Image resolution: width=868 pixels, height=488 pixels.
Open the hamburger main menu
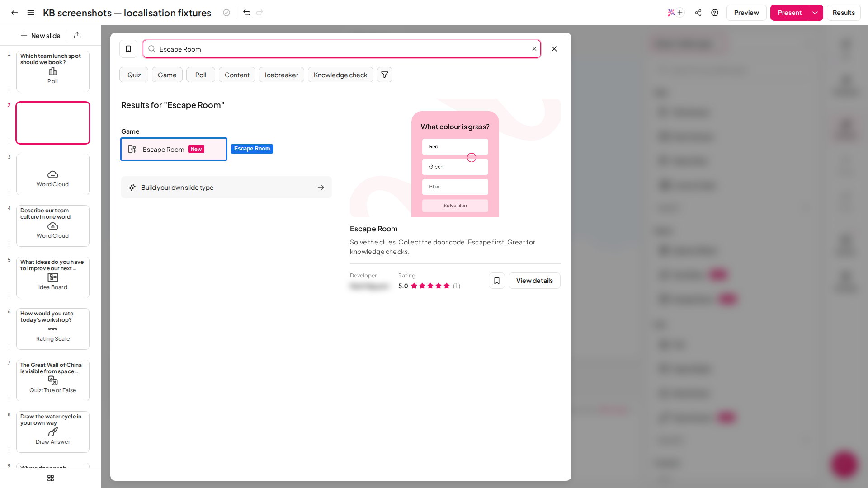[x=31, y=13]
